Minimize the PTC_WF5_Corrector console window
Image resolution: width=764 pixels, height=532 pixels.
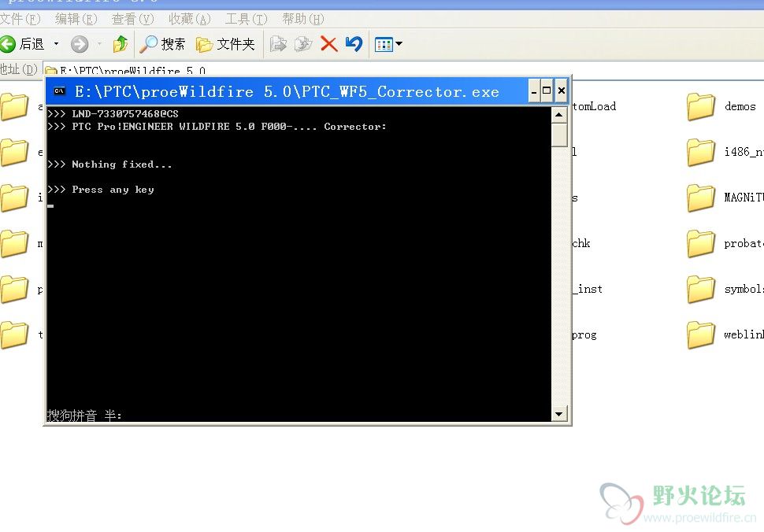(x=534, y=91)
